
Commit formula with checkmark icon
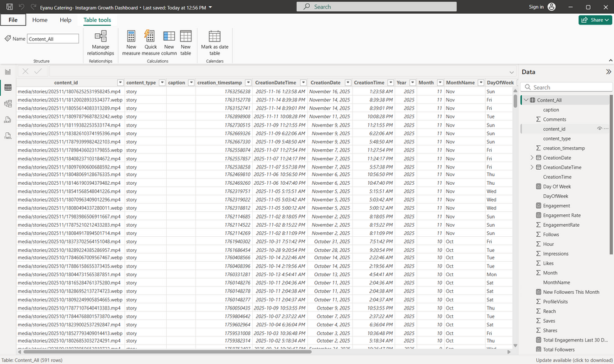click(x=38, y=71)
